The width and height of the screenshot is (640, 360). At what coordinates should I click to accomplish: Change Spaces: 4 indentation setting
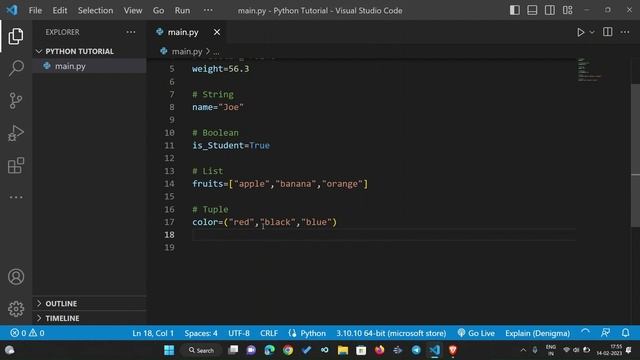(201, 333)
